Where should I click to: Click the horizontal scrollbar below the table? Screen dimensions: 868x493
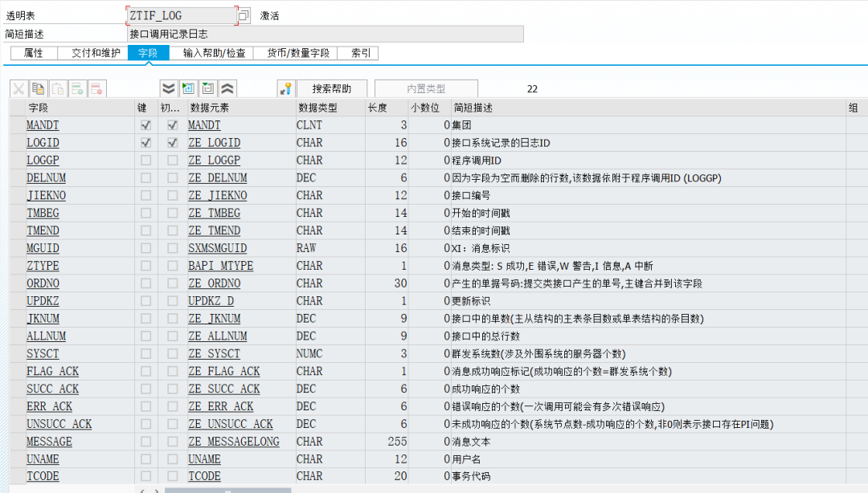tap(227, 491)
